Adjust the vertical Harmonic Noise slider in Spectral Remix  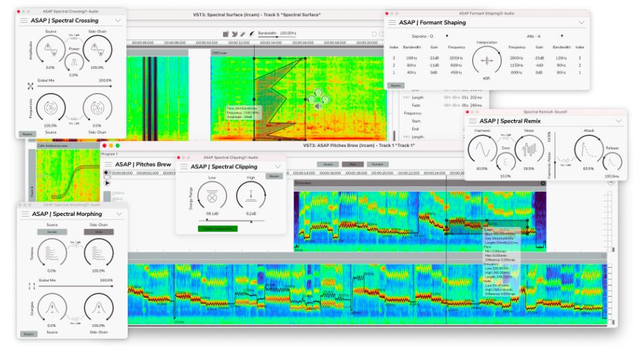point(555,155)
